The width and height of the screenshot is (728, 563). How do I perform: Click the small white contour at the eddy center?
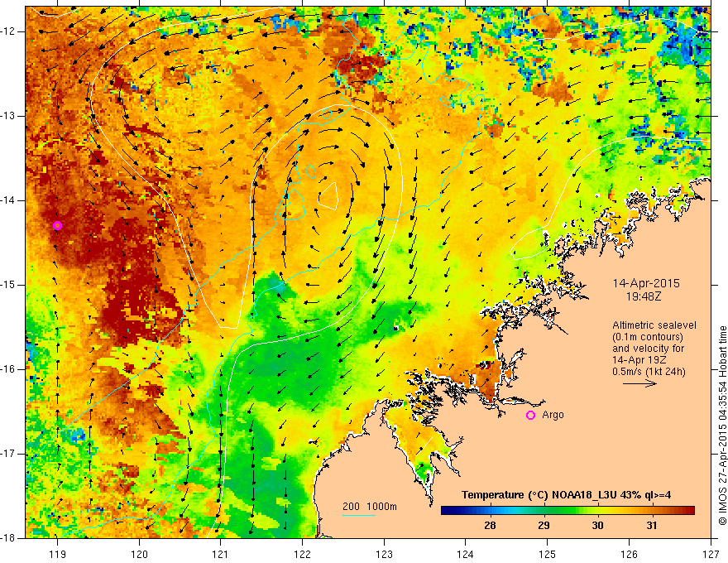click(x=328, y=195)
